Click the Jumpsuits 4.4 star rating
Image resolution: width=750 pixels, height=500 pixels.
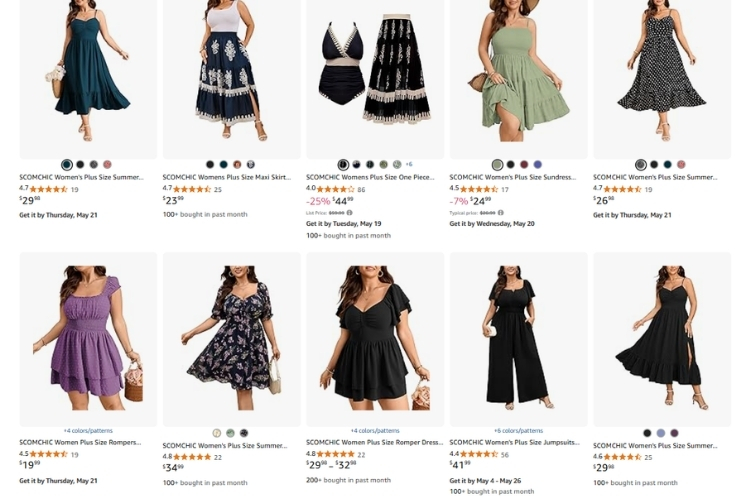(x=479, y=454)
